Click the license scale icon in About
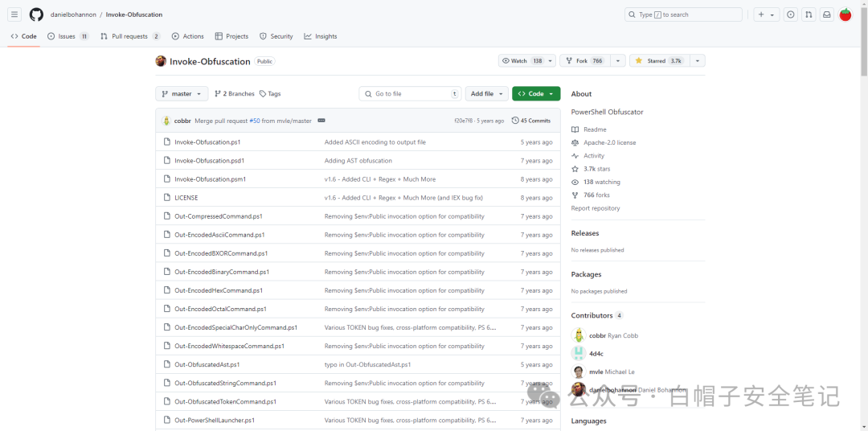 pos(575,142)
